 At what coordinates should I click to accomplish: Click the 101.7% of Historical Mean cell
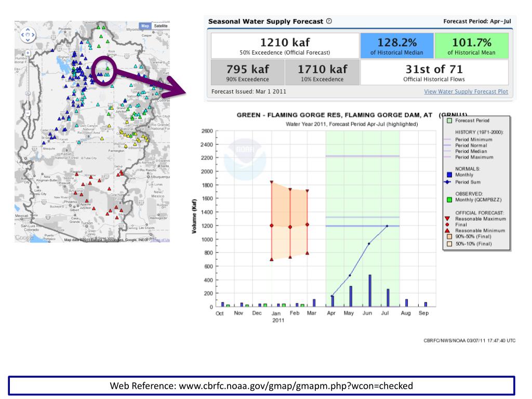472,46
